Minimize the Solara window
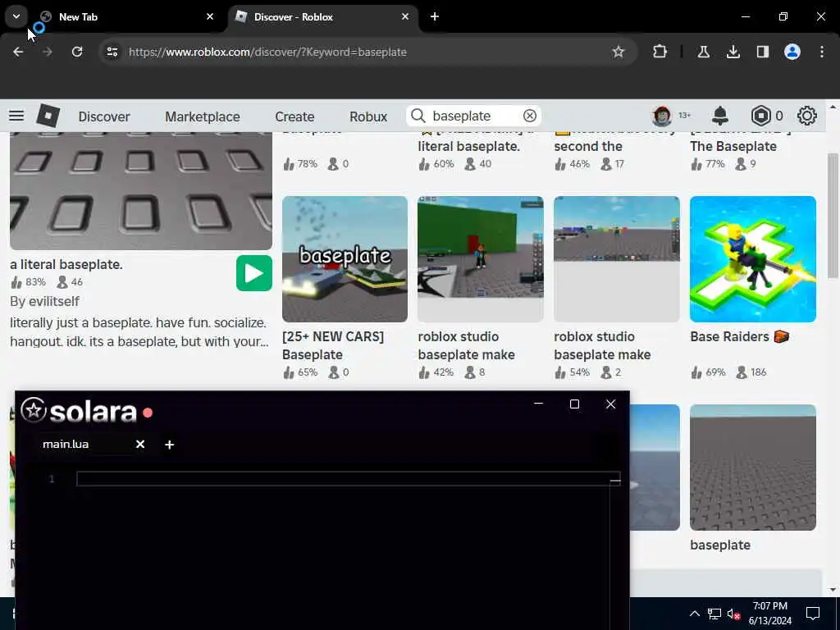The image size is (840, 630). click(538, 404)
